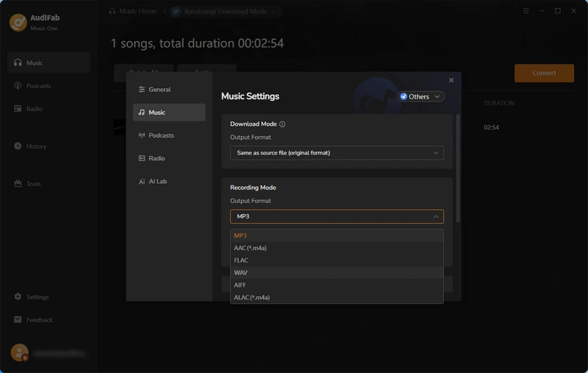Image resolution: width=588 pixels, height=373 pixels.
Task: Go to Music Home breadcrumb
Action: coord(133,11)
